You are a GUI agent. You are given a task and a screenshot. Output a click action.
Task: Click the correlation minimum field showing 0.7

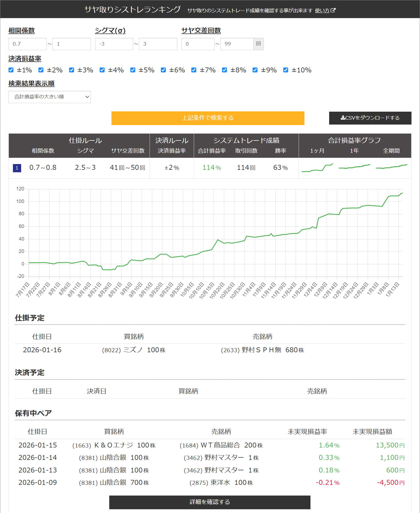pyautogui.click(x=27, y=44)
